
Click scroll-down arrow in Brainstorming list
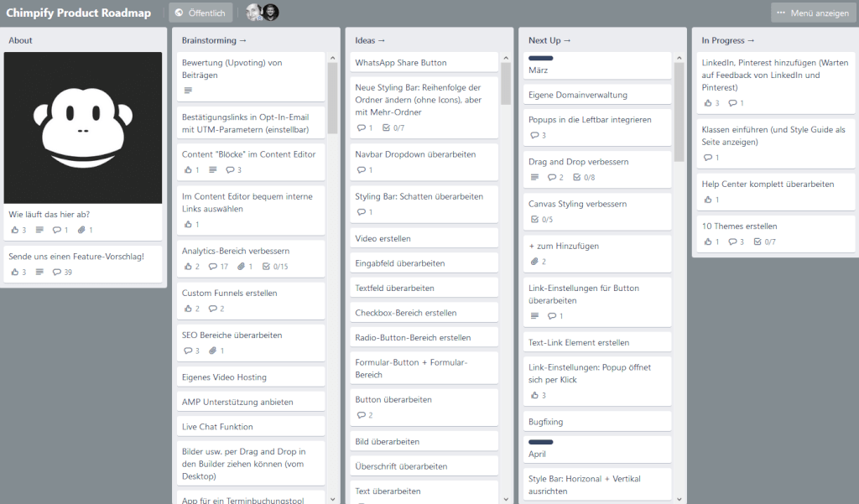point(332,499)
